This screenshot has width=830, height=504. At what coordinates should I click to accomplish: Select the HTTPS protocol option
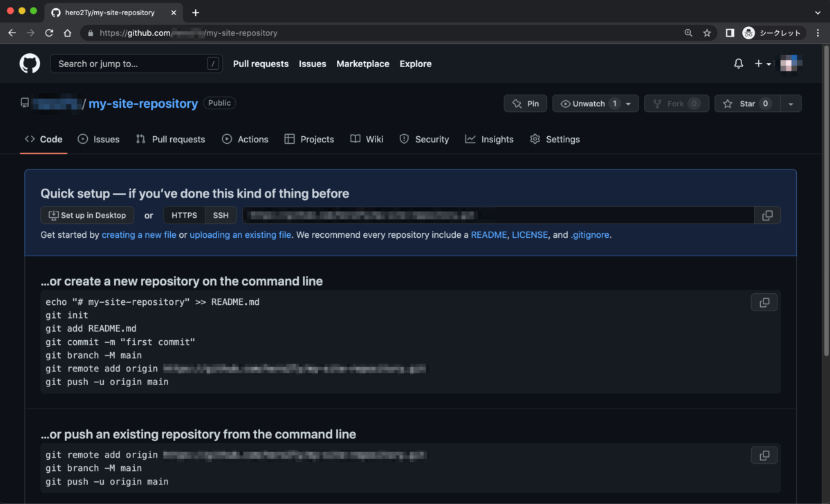(183, 215)
